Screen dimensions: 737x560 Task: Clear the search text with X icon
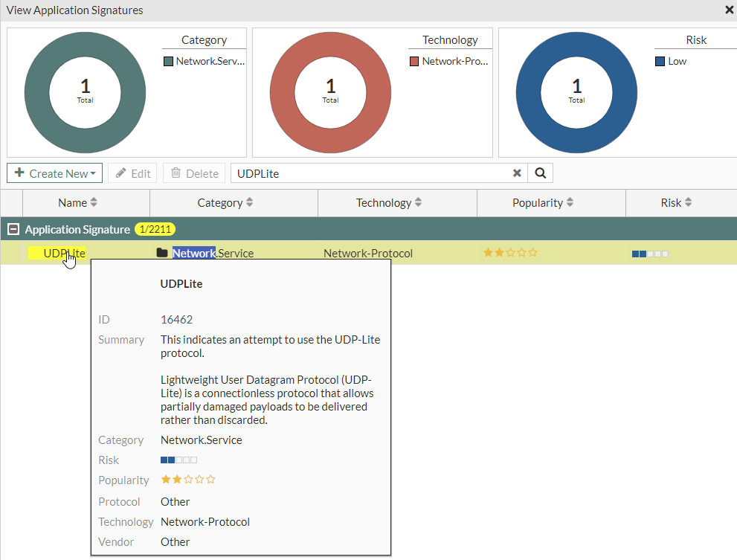click(517, 173)
